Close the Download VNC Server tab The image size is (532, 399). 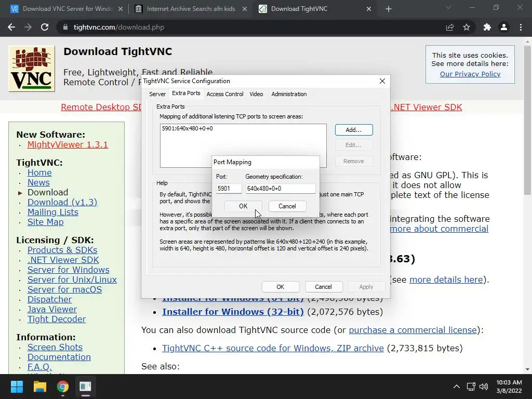(121, 9)
